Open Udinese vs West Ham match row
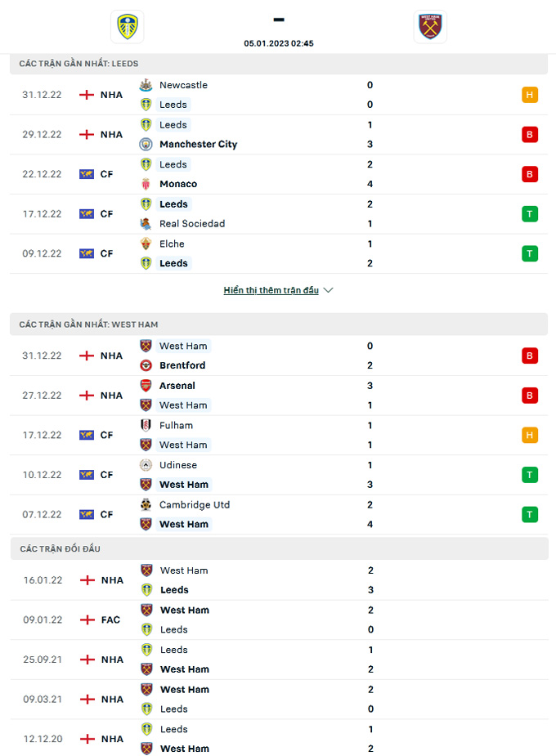This screenshot has width=556, height=756. [278, 475]
